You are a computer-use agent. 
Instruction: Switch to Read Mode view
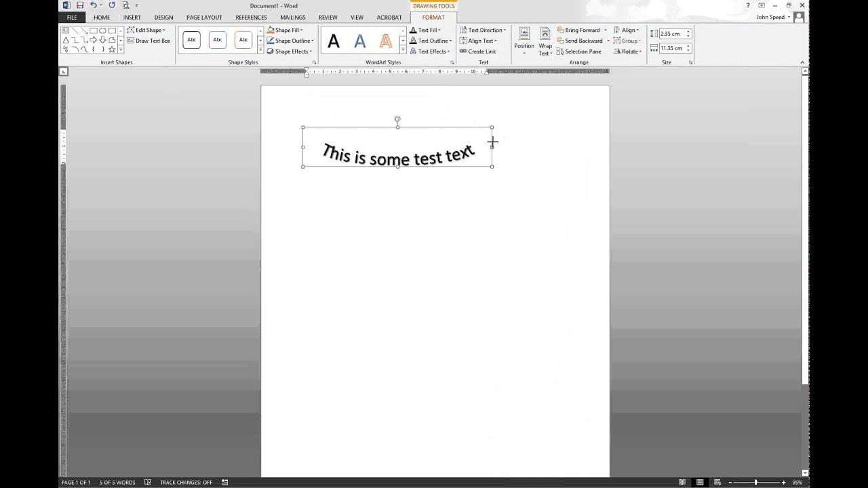coord(683,483)
